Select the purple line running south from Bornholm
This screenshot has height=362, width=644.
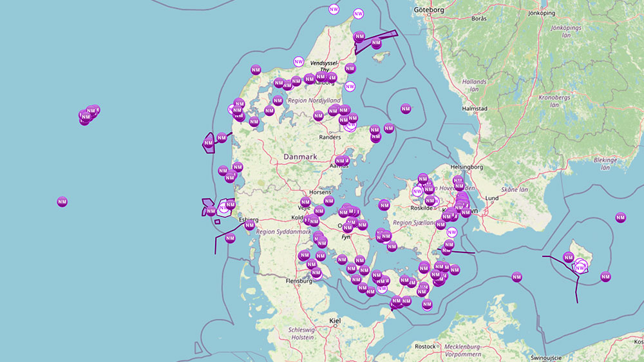tap(576, 290)
